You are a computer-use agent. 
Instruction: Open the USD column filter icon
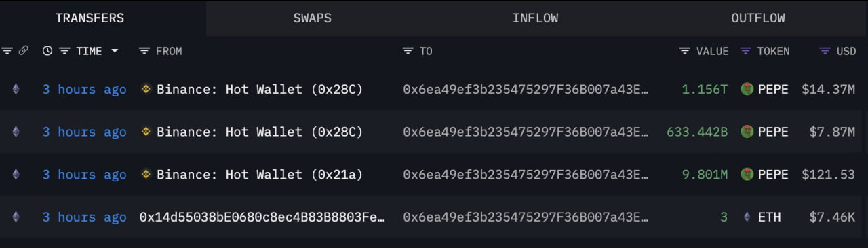(825, 51)
